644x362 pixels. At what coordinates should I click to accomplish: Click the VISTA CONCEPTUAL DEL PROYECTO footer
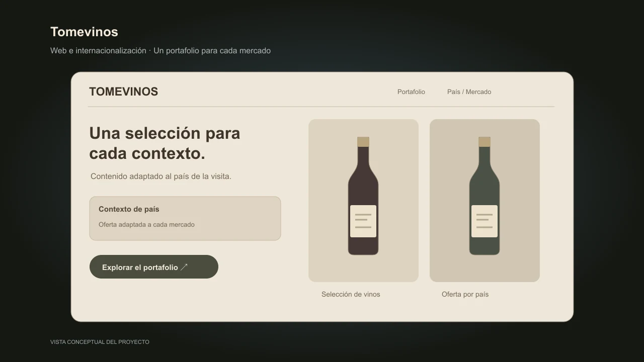coord(100,342)
